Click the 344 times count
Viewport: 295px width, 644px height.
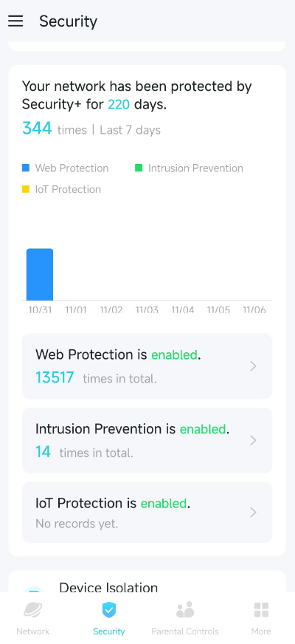(x=37, y=129)
